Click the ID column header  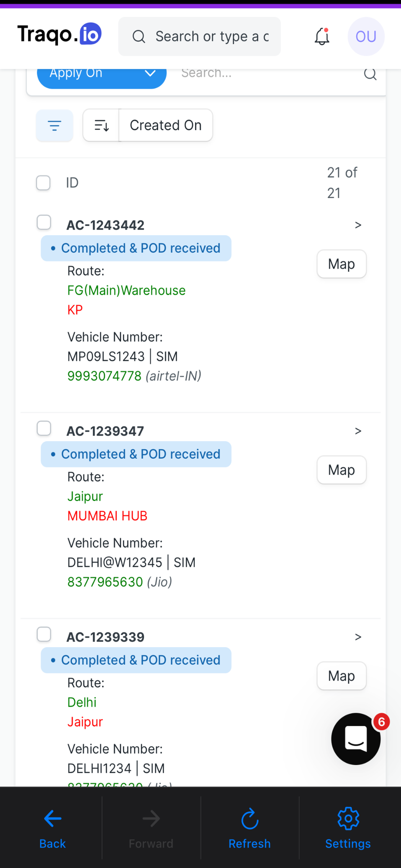tap(72, 183)
